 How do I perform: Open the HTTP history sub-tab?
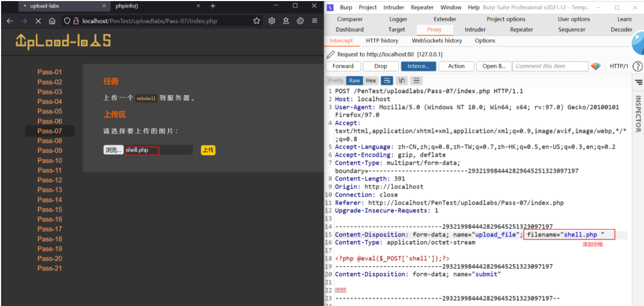(382, 41)
